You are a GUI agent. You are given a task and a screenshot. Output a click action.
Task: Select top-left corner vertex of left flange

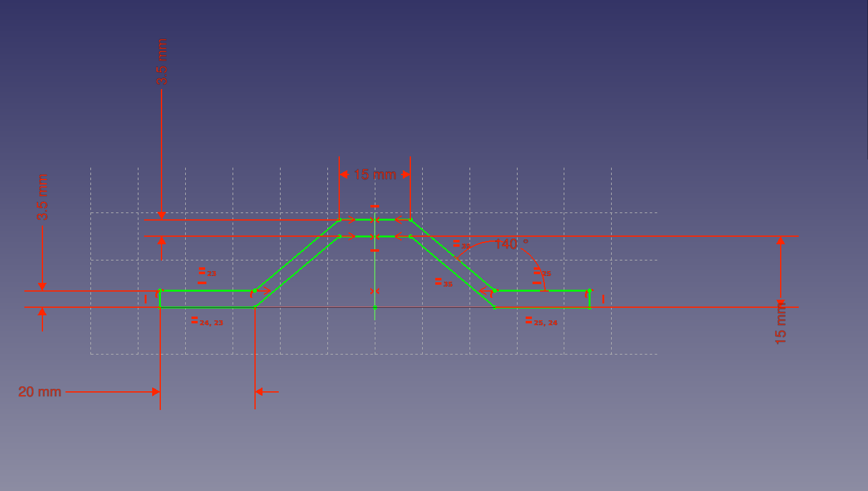pyautogui.click(x=160, y=290)
